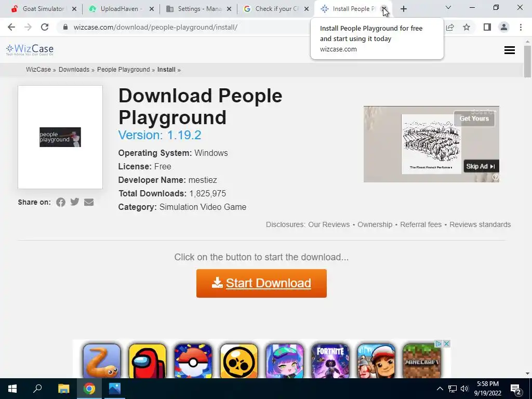
Task: Close the UploadHaven tab
Action: 152,9
